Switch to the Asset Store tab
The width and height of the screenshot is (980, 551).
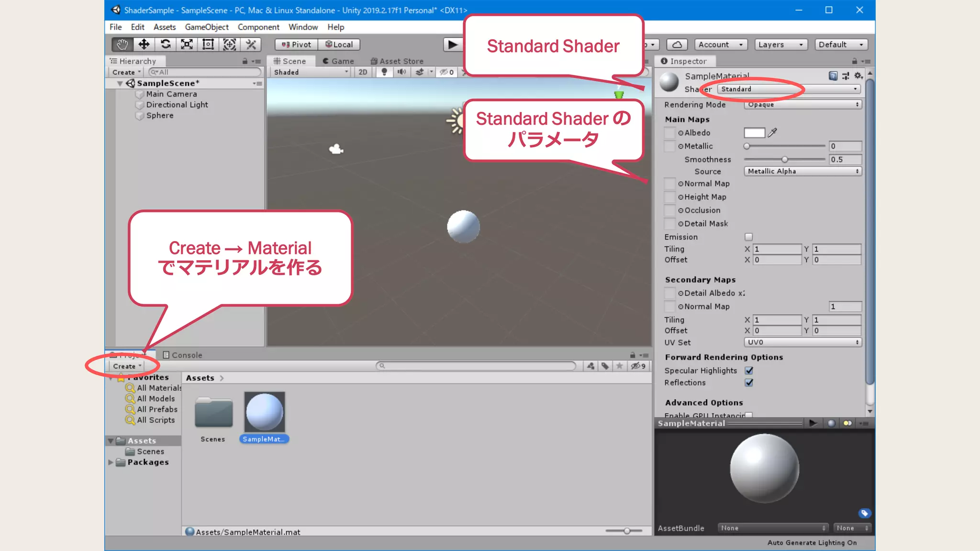(397, 61)
